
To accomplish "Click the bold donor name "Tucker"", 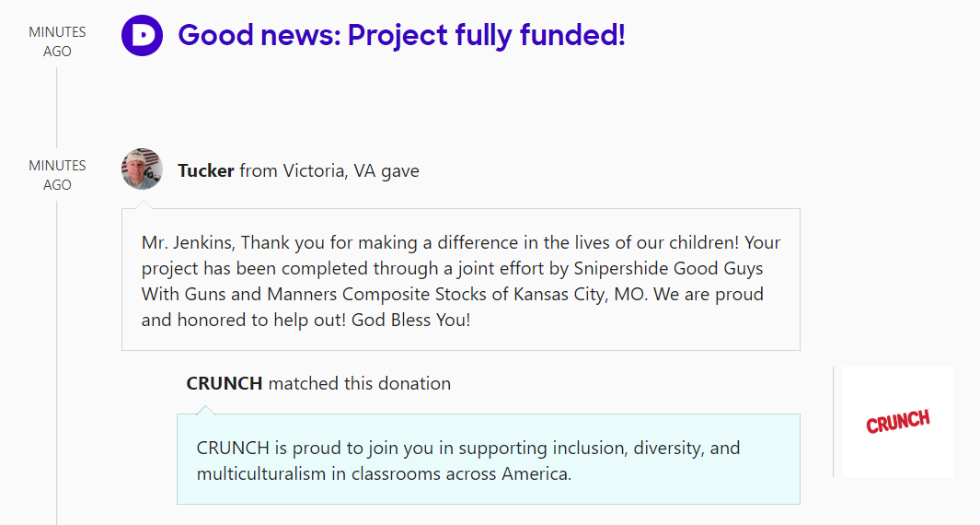I will tap(205, 170).
